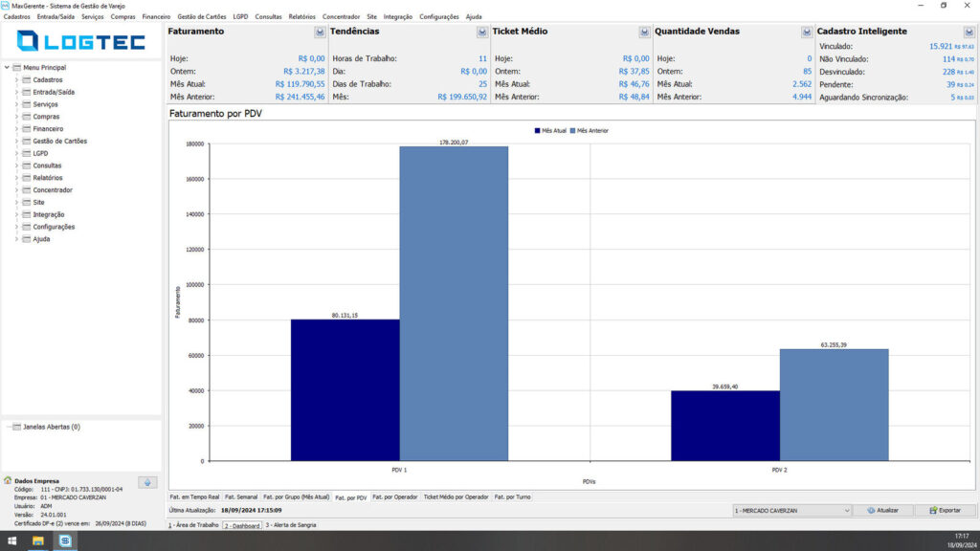Open File Explorer from the taskbar
The width and height of the screenshot is (980, 551).
(x=38, y=541)
